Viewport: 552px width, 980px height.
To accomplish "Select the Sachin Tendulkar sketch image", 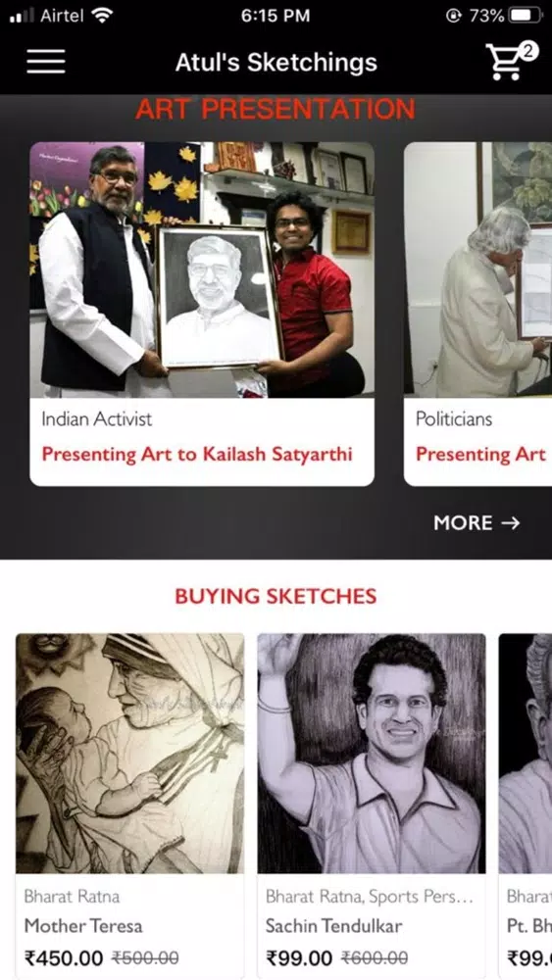I will point(372,753).
